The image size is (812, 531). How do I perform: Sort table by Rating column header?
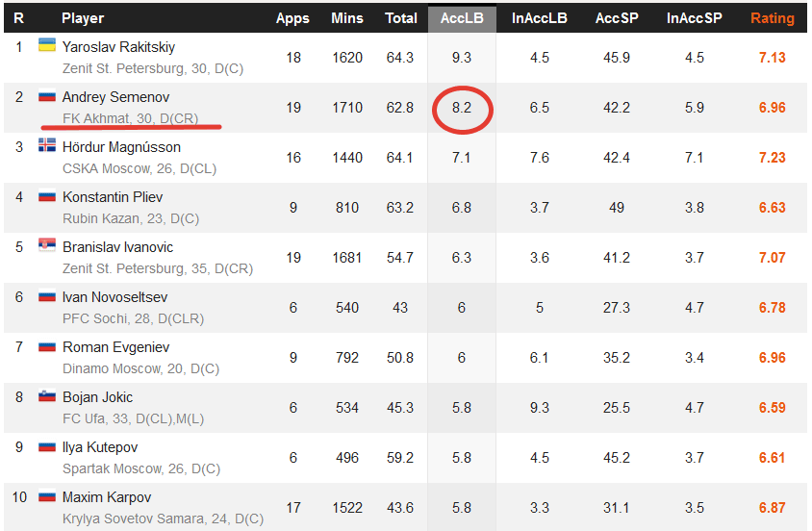773,18
